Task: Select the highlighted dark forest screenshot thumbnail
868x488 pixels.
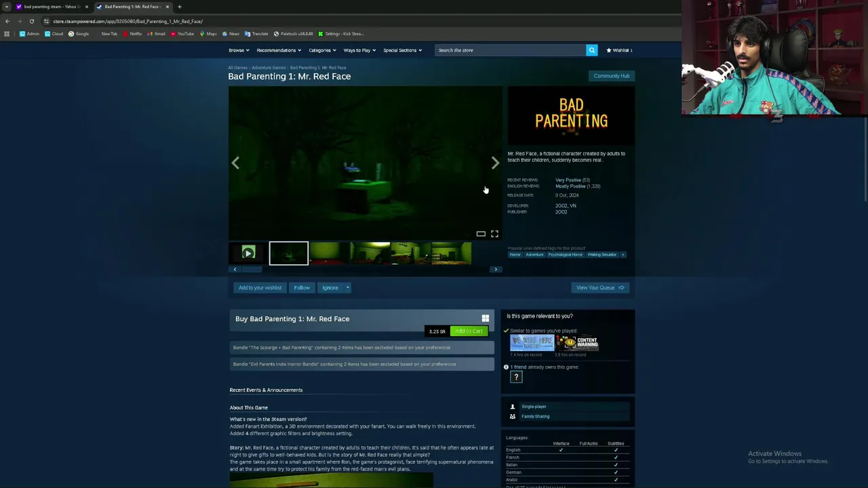Action: [x=288, y=253]
